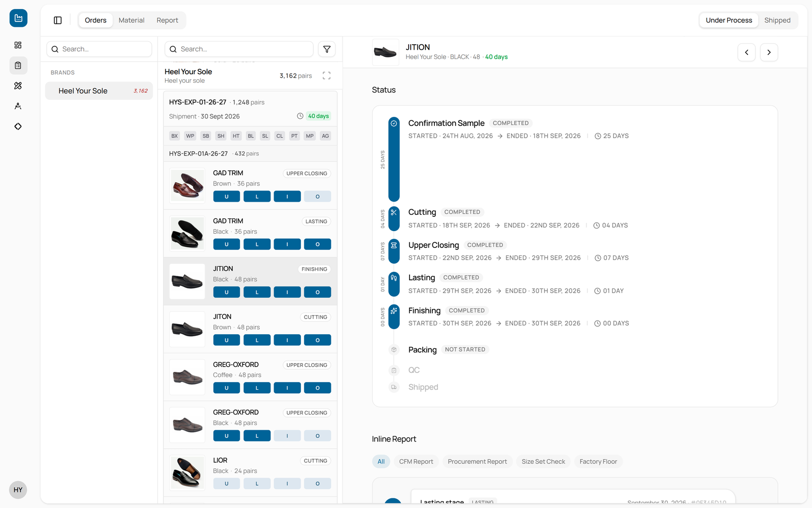Open the order filter funnel icon

[x=327, y=49]
